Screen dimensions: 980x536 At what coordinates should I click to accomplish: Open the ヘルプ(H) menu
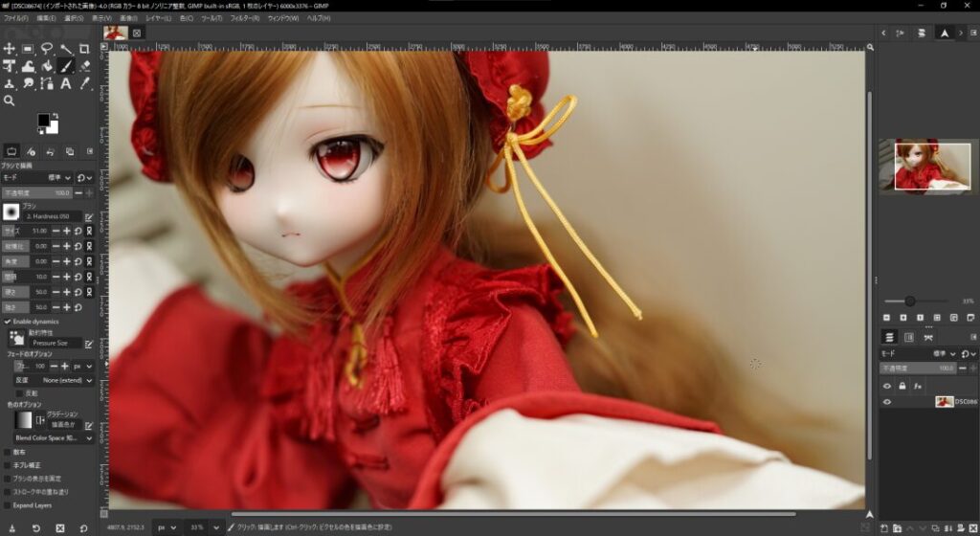pyautogui.click(x=319, y=18)
